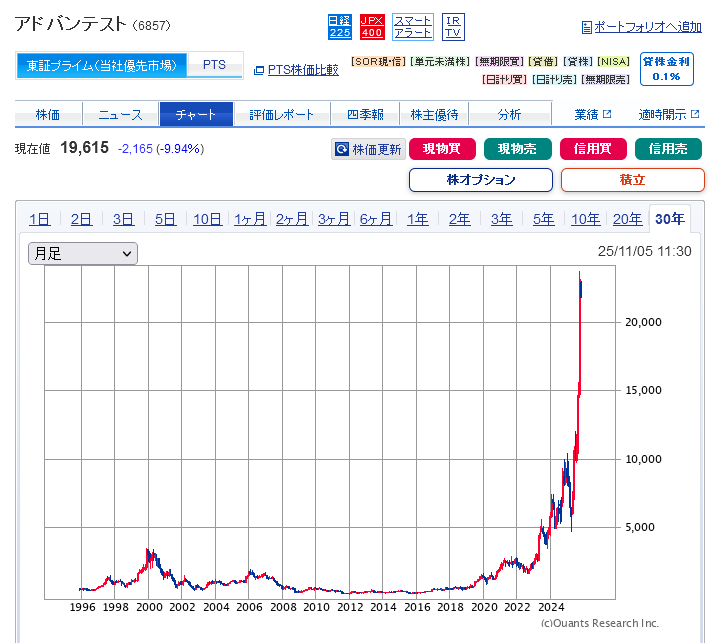Select the 1日 chart range tab

(39, 219)
